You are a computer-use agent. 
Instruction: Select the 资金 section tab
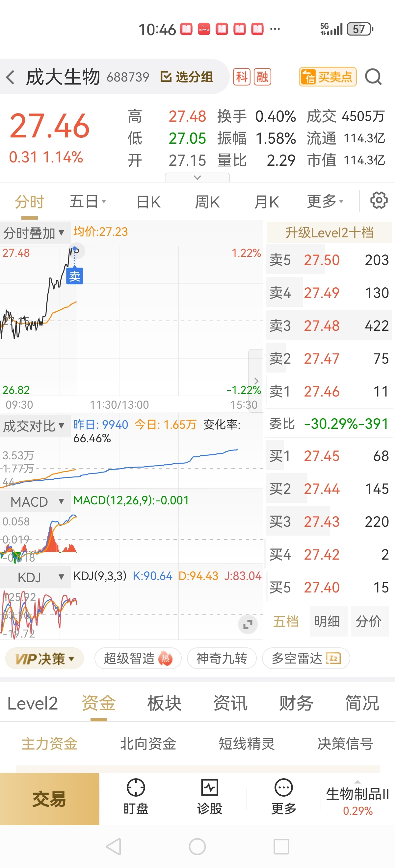pos(98,704)
